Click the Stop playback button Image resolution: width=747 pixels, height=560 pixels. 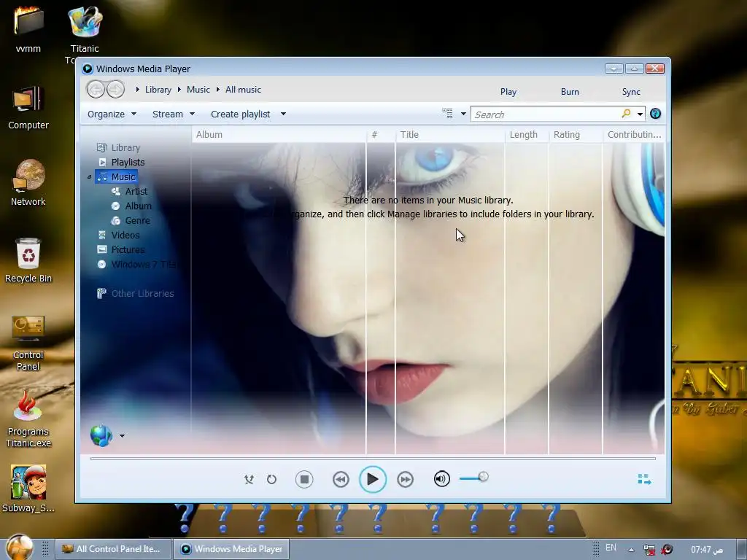click(x=304, y=479)
